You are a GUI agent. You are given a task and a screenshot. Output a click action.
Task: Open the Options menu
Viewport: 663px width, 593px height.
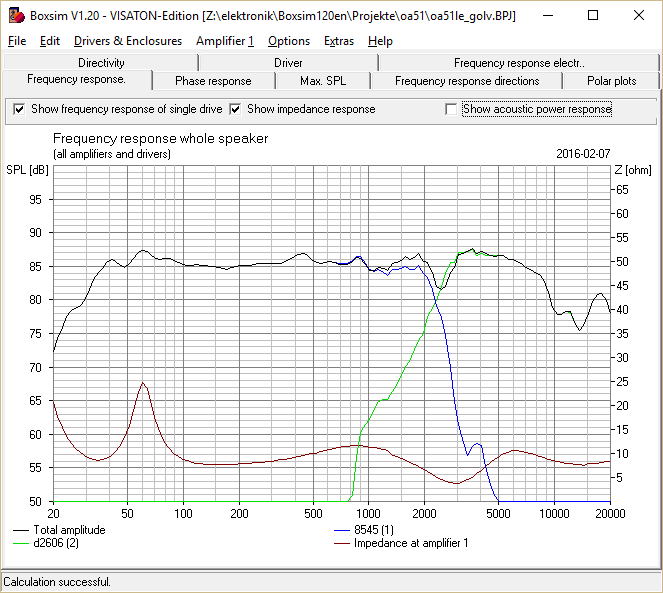[289, 41]
